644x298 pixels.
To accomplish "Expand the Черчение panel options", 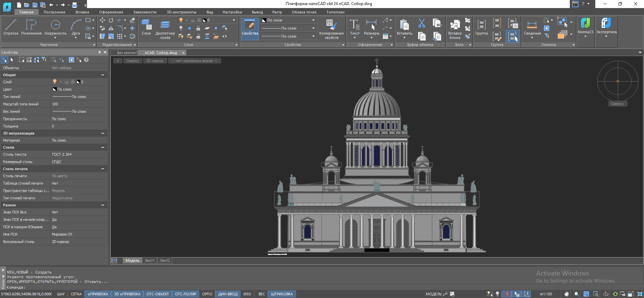I will [x=94, y=45].
